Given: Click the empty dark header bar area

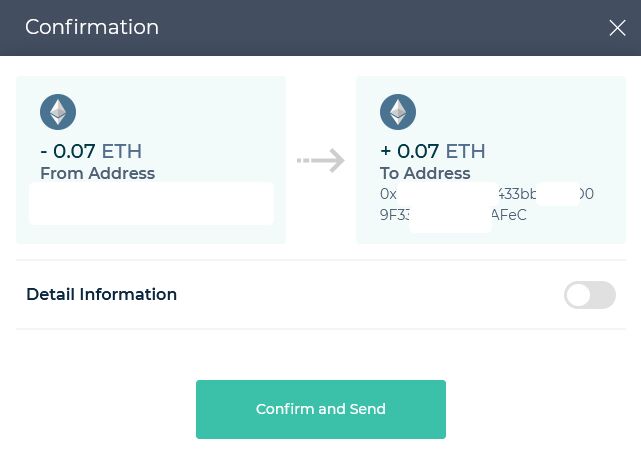Looking at the screenshot, I should pos(380,28).
